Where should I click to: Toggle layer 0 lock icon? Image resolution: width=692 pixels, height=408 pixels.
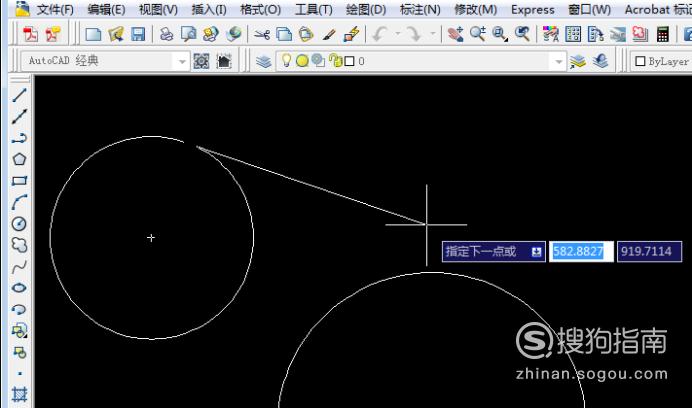click(336, 60)
